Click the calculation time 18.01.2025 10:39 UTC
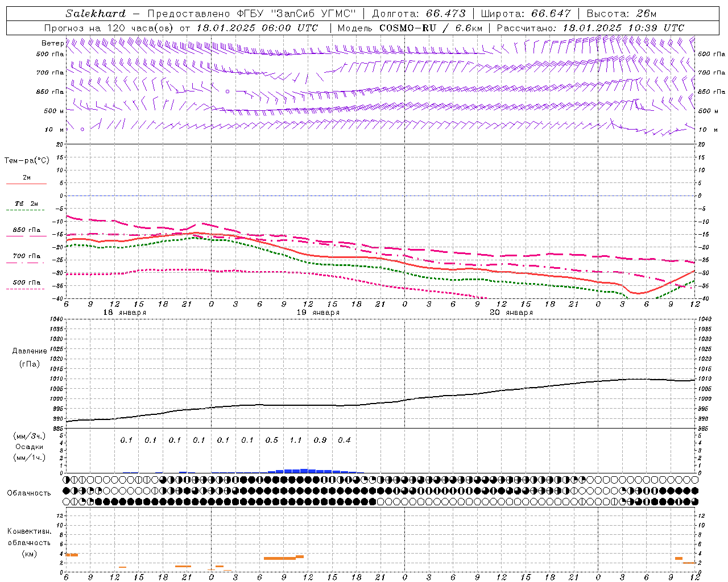The width and height of the screenshot is (728, 582). point(623,28)
